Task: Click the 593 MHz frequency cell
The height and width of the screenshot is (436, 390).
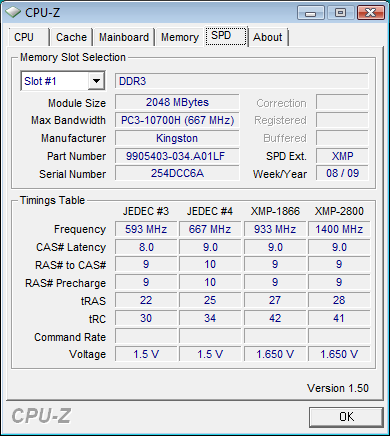Action: click(x=146, y=229)
